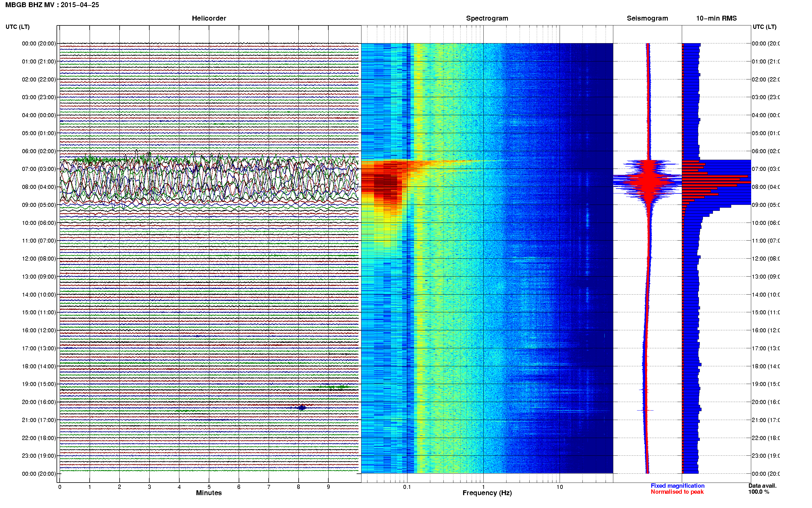
Task: Click the left '10:00 (06:00)' time label
Action: [x=39, y=223]
